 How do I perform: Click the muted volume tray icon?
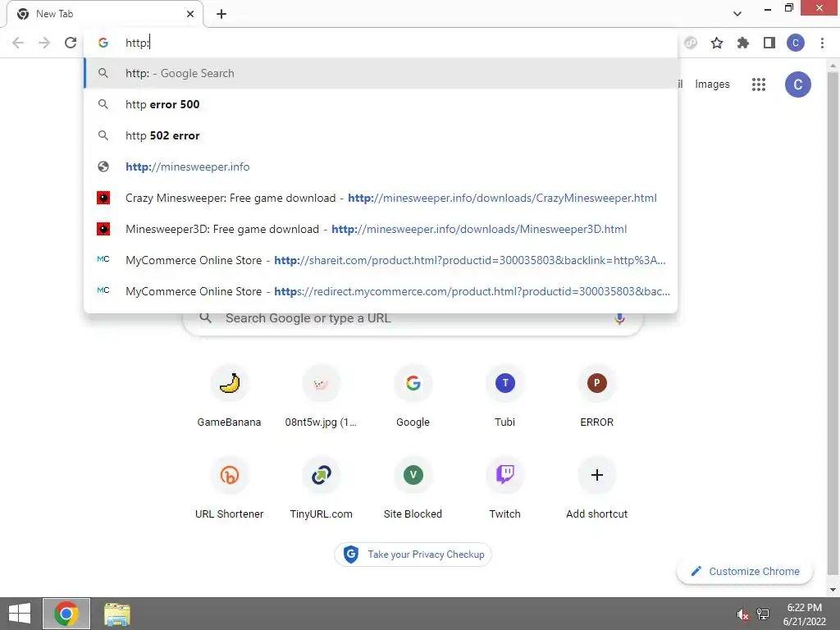click(742, 614)
